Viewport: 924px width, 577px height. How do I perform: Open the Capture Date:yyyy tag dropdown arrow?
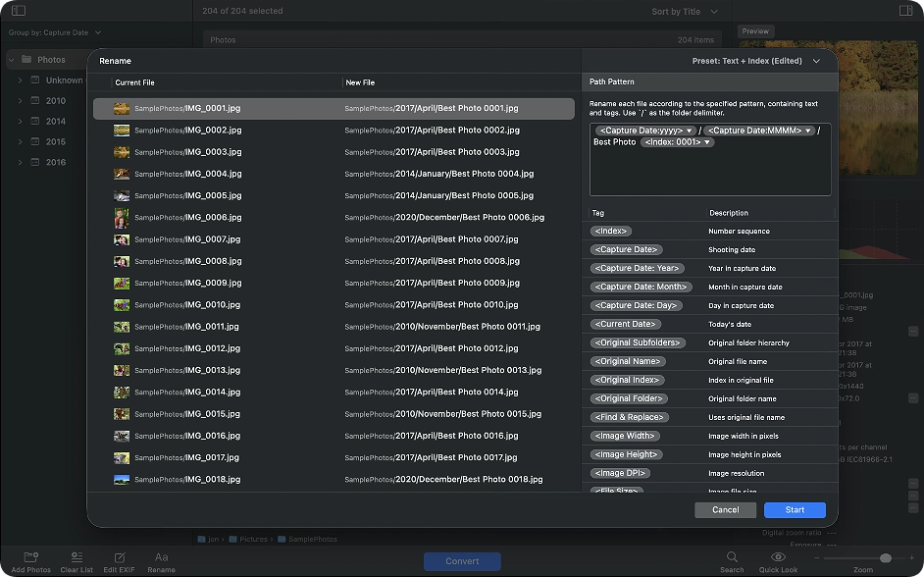tap(689, 131)
